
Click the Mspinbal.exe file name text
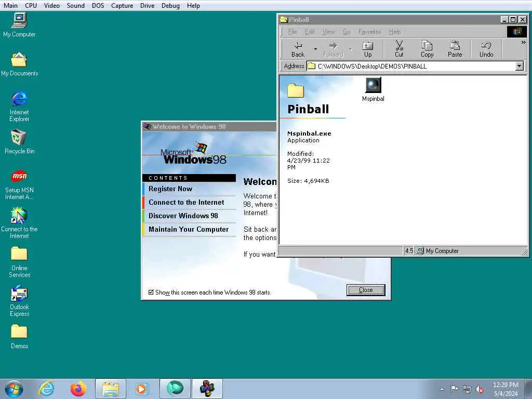coord(309,134)
